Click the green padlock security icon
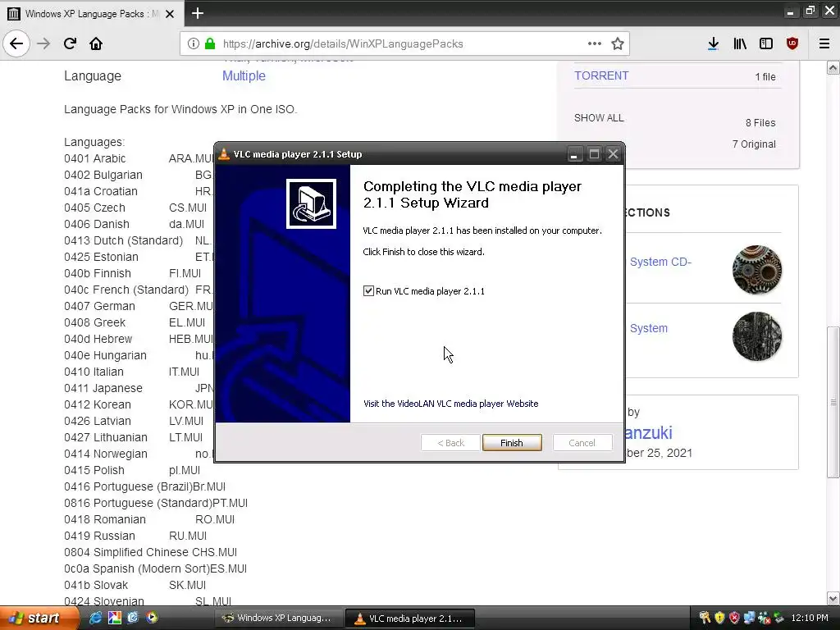Image resolution: width=840 pixels, height=630 pixels. pos(210,43)
